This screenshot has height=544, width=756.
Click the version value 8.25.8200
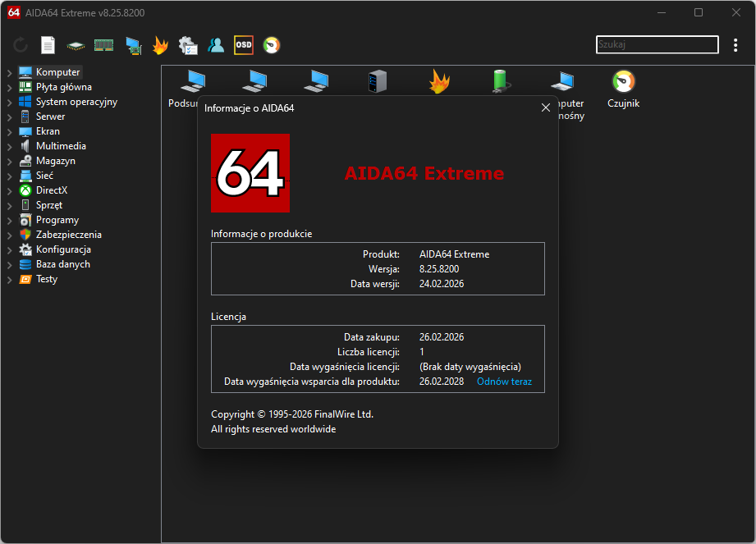439,269
